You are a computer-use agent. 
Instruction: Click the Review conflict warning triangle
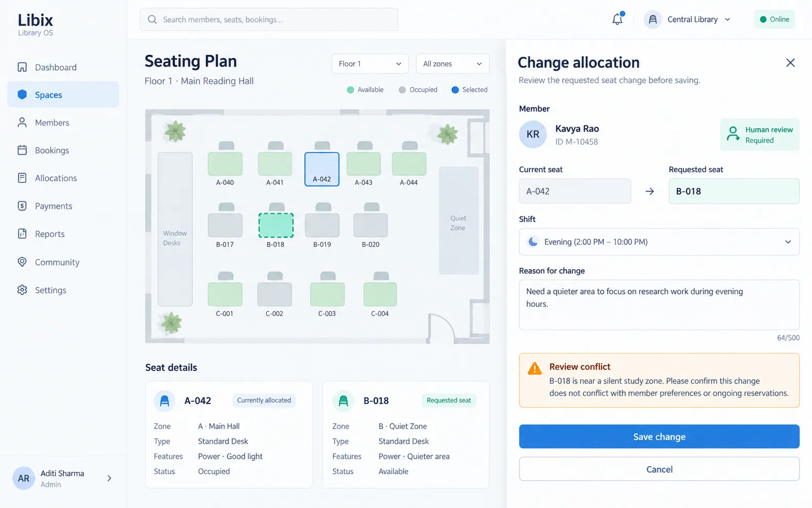[x=535, y=368]
